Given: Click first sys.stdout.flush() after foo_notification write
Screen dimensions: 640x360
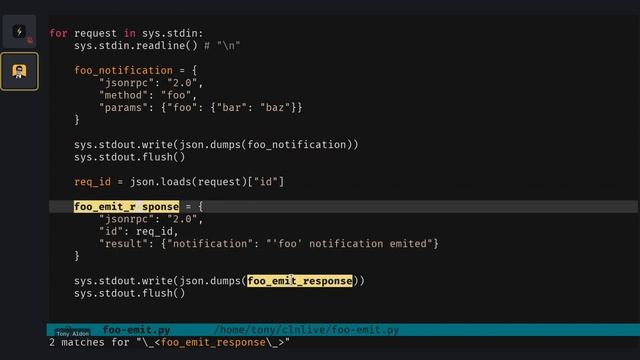Looking at the screenshot, I should pyautogui.click(x=129, y=157).
